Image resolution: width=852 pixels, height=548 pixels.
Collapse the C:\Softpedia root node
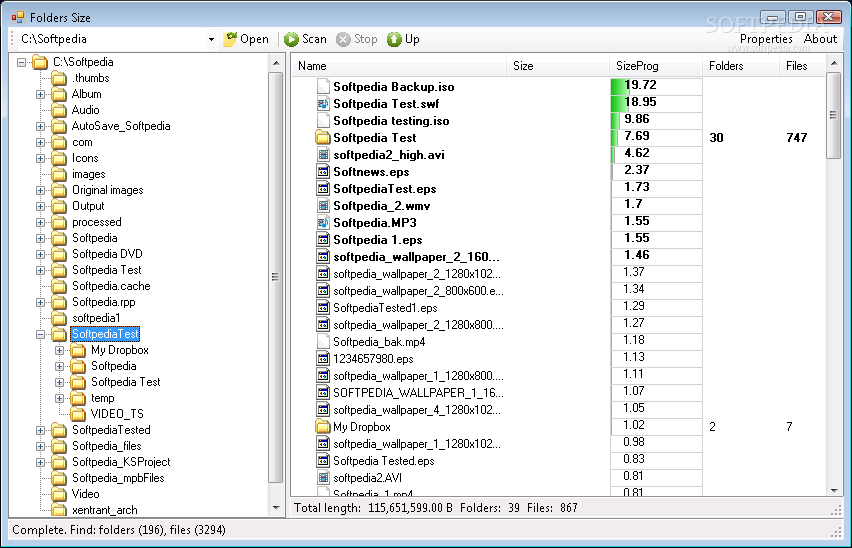pyautogui.click(x=22, y=62)
